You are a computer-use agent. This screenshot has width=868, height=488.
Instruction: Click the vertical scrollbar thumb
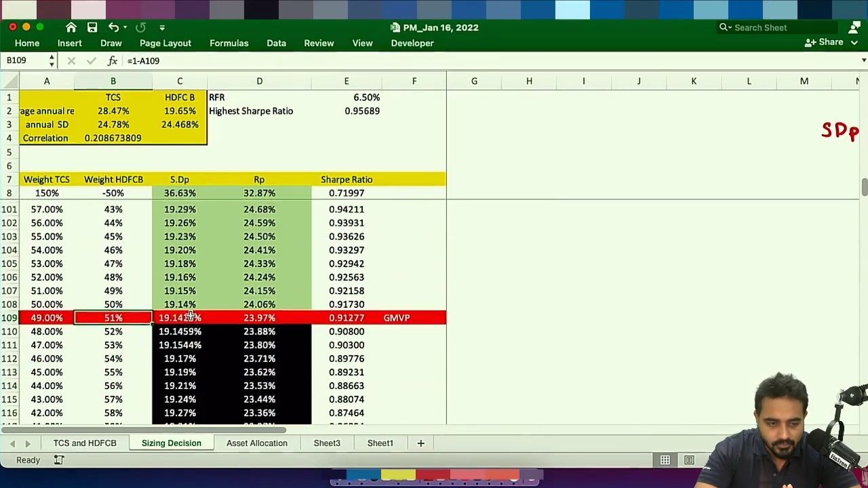(x=865, y=186)
